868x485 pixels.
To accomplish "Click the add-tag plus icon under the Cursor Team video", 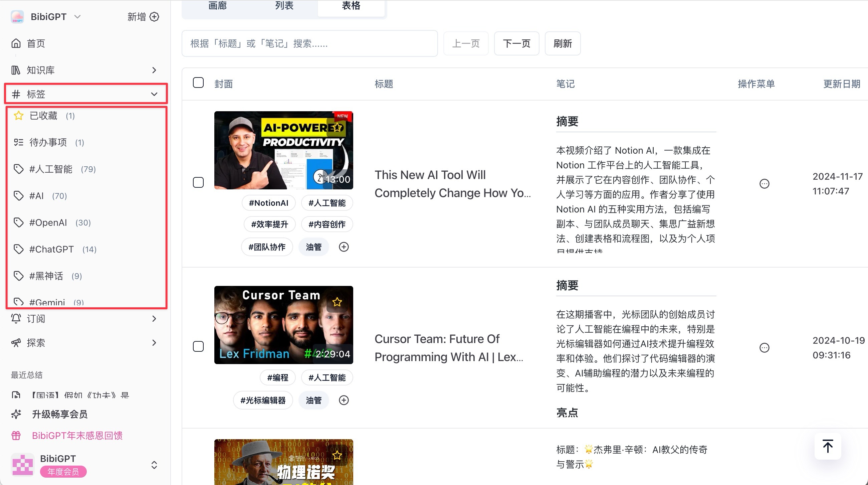I will coord(344,400).
